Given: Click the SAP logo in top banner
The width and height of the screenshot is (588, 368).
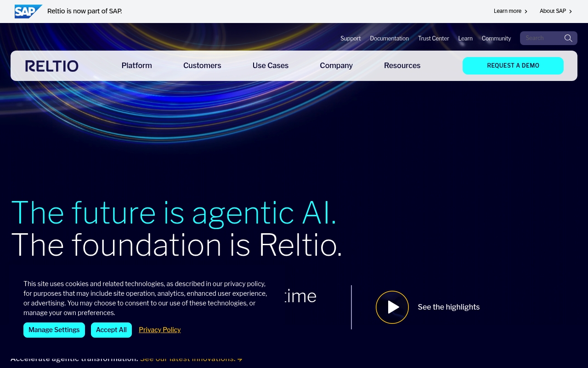Looking at the screenshot, I should [x=28, y=11].
